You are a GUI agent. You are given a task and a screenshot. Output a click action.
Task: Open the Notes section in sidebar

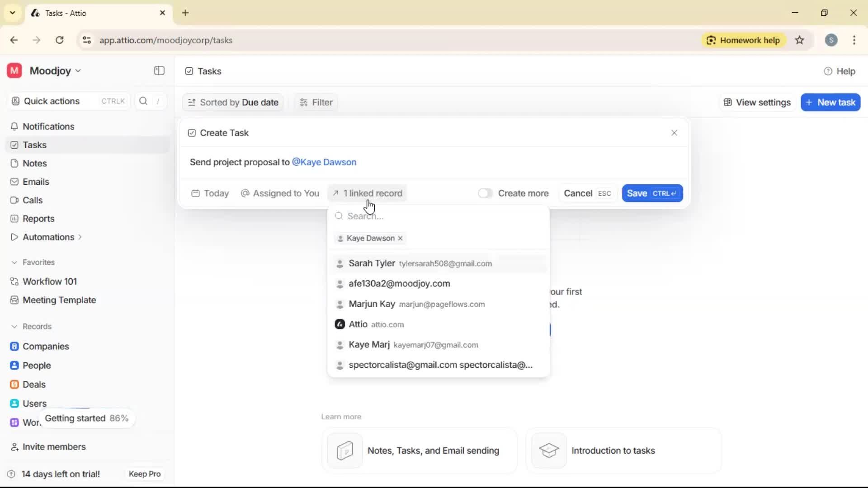34,163
